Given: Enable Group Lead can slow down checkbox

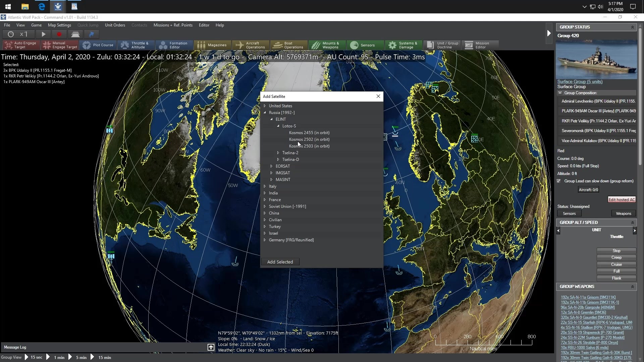Looking at the screenshot, I should (x=559, y=181).
